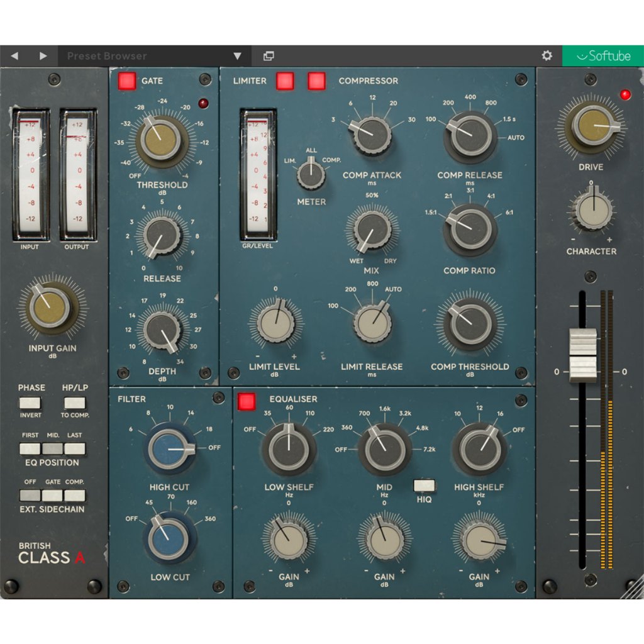Viewport: 644px width, 644px height.
Task: Click the A/B compare icon next to preset bar
Action: (x=270, y=55)
